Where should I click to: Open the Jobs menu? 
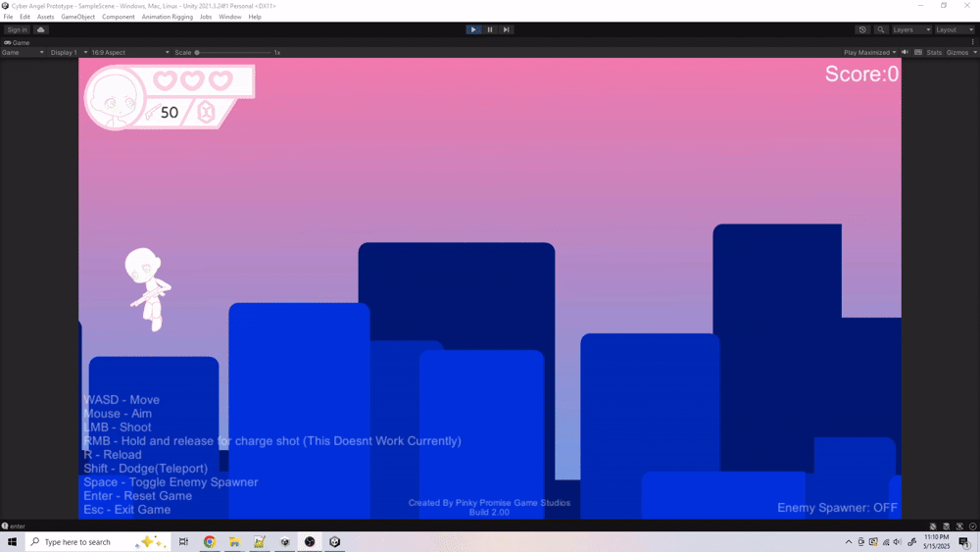206,17
